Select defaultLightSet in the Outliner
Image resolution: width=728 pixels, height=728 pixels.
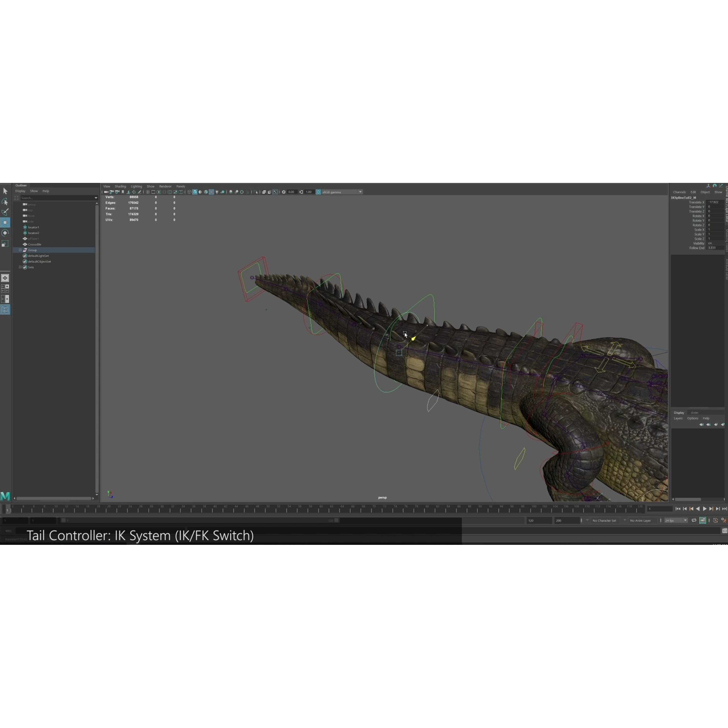38,256
